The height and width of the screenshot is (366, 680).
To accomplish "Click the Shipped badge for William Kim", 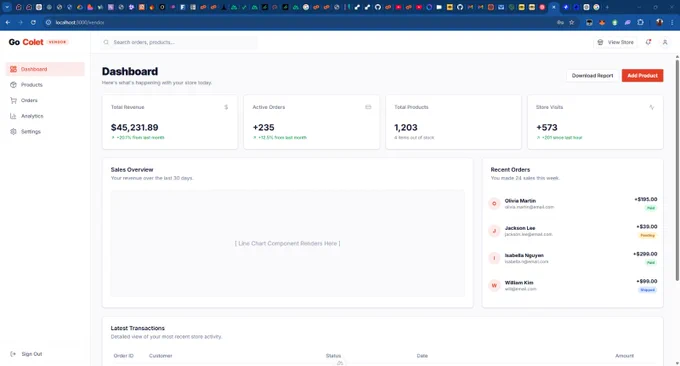I will pyautogui.click(x=647, y=290).
